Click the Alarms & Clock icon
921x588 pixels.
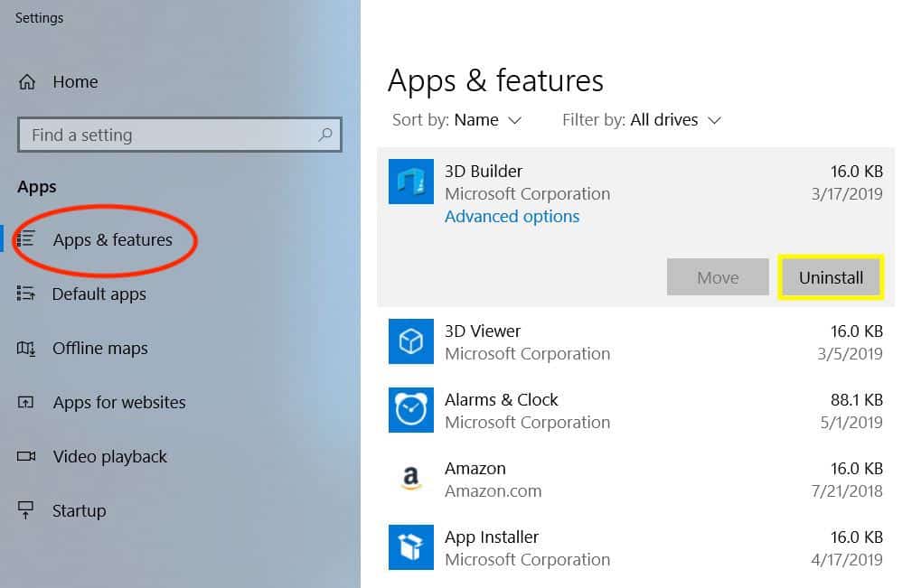pos(410,410)
